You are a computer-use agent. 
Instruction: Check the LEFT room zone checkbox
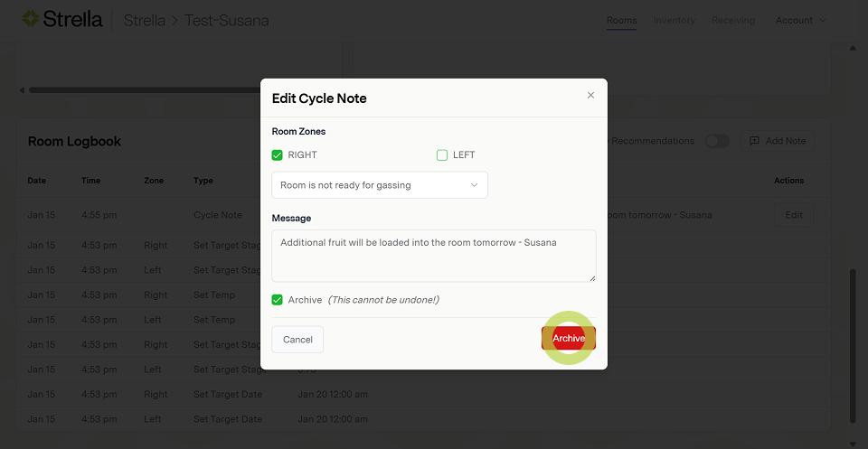(x=442, y=155)
